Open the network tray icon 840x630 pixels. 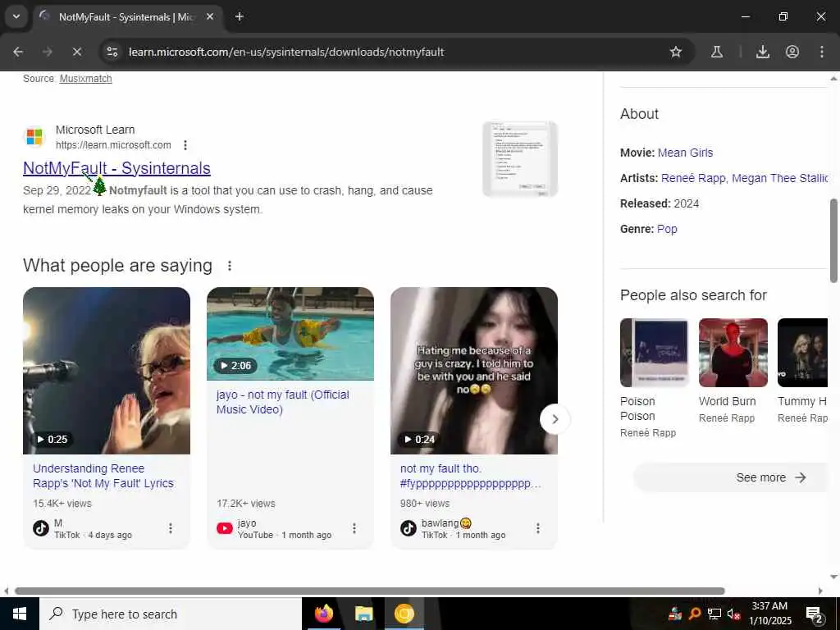pyautogui.click(x=714, y=614)
